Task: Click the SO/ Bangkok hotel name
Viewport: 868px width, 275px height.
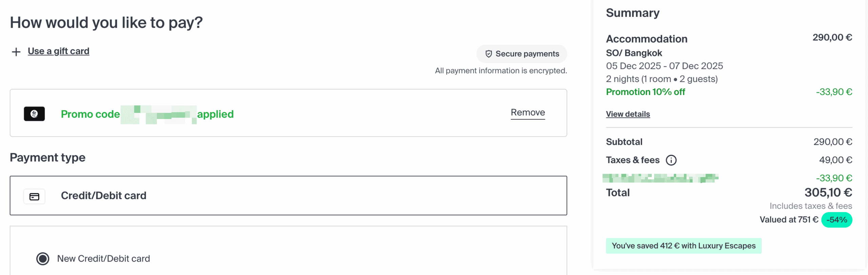Action: (x=634, y=53)
